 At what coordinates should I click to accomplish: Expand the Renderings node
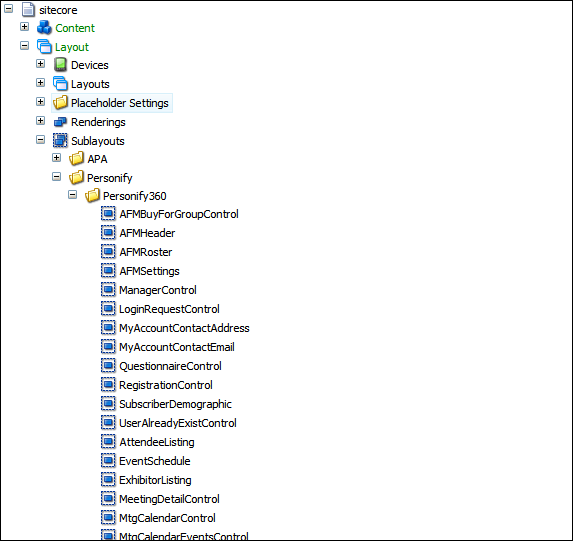point(41,120)
